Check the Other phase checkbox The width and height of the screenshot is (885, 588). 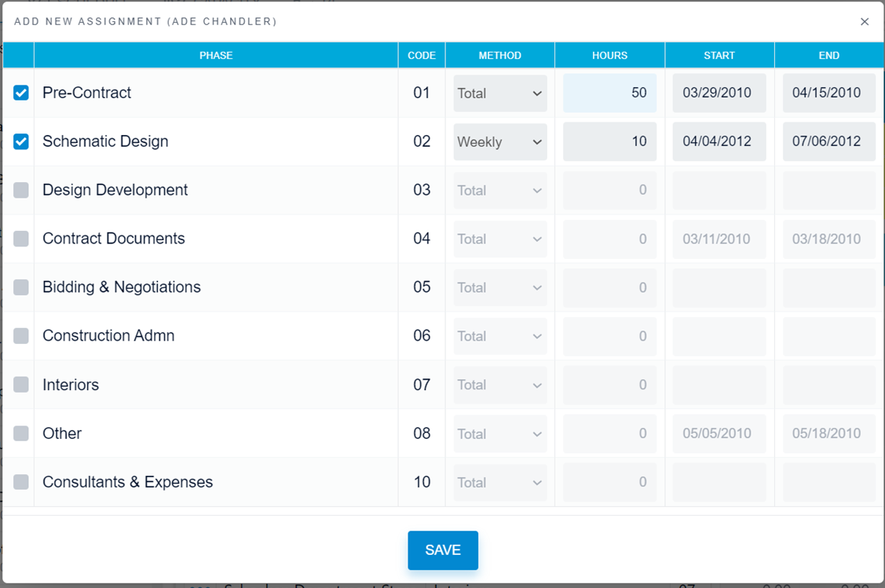[x=20, y=433]
